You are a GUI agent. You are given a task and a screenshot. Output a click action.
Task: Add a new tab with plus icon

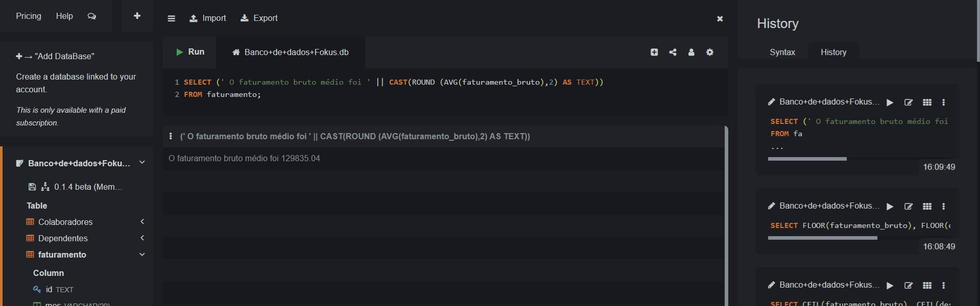pyautogui.click(x=137, y=16)
